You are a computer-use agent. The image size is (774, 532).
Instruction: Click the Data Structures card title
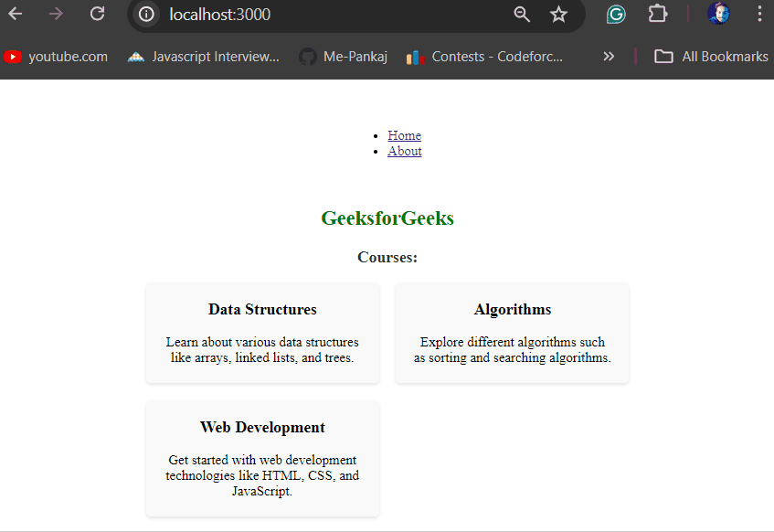tap(262, 309)
